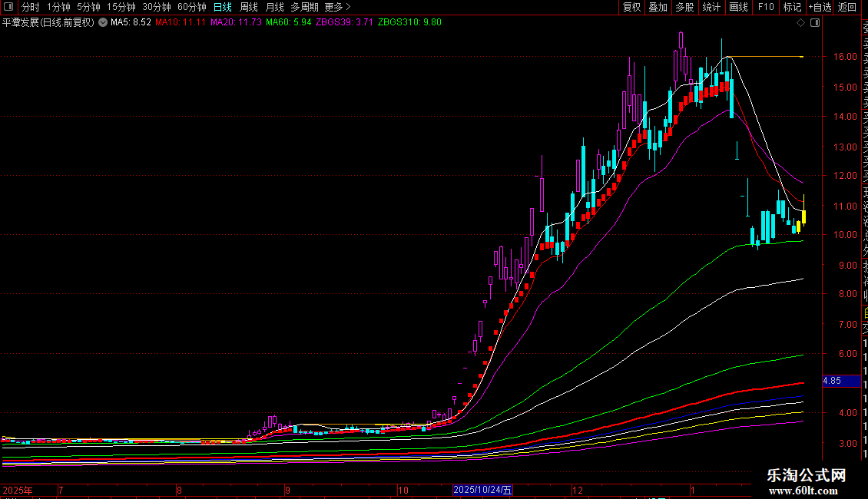Click the panel toggle icon at top-left

(8, 7)
